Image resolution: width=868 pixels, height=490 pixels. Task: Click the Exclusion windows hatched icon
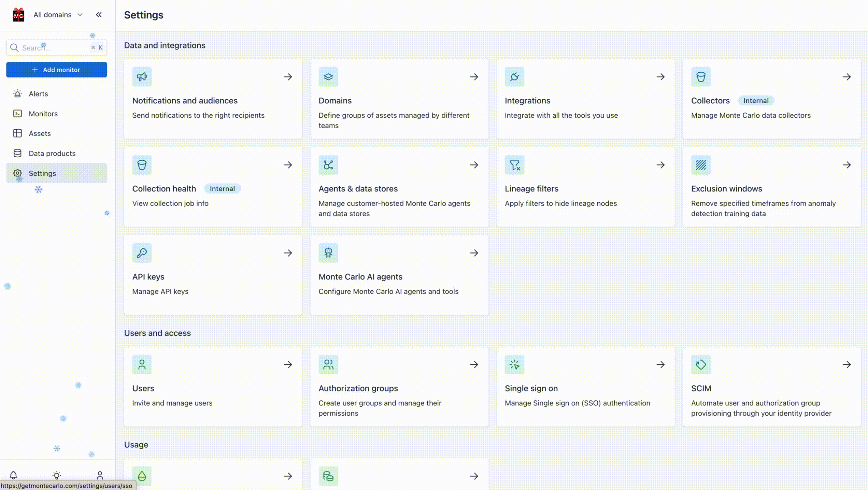tap(701, 165)
